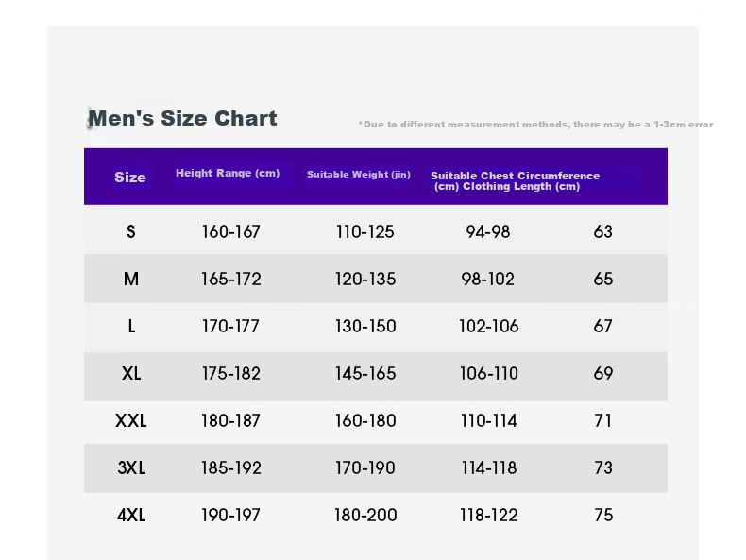Select height value 190-197
The image size is (746, 560).
230,516
